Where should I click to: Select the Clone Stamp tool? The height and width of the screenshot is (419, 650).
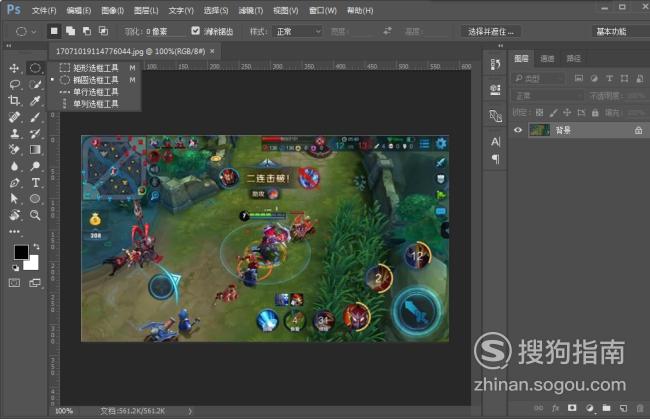tap(15, 133)
